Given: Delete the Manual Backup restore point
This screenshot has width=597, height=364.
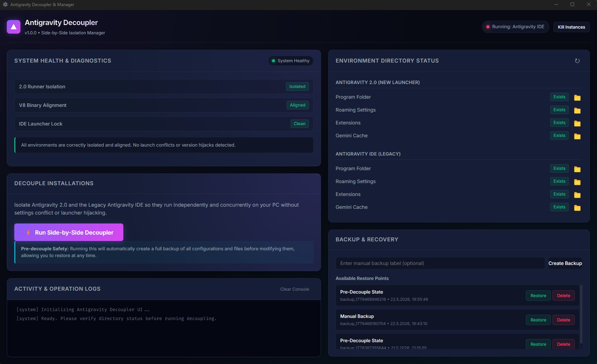Looking at the screenshot, I should click(x=563, y=320).
